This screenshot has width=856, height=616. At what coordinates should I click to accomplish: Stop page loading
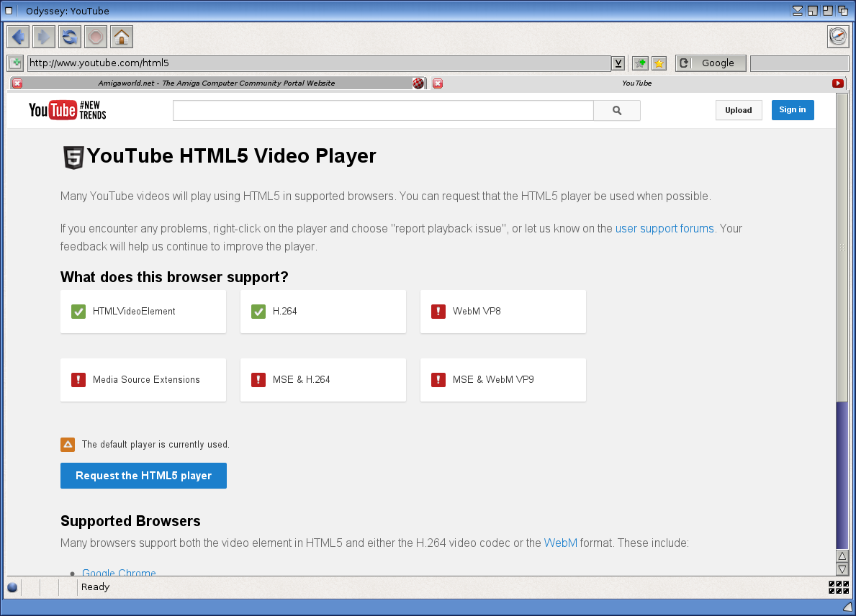pos(96,37)
